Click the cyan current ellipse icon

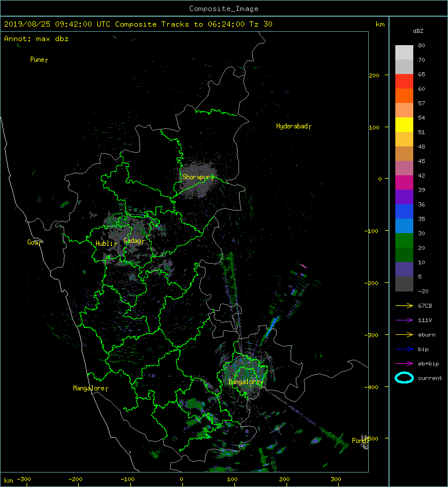click(404, 378)
